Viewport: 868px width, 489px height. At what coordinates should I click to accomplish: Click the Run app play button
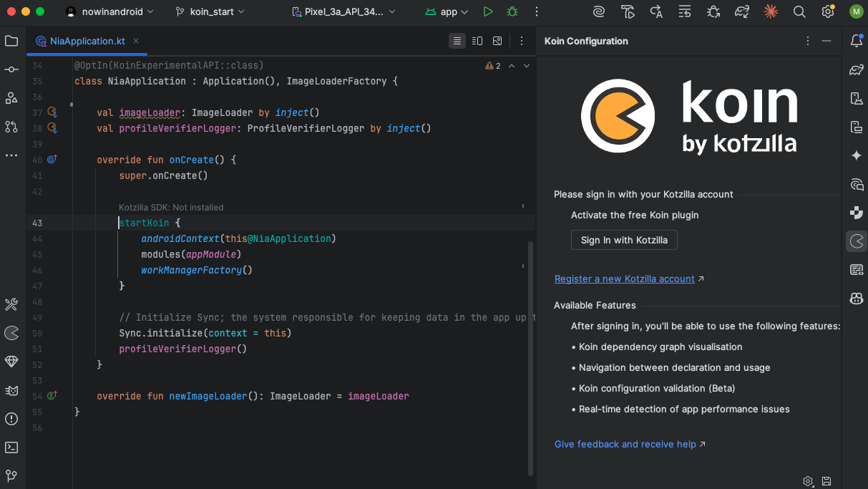[488, 11]
